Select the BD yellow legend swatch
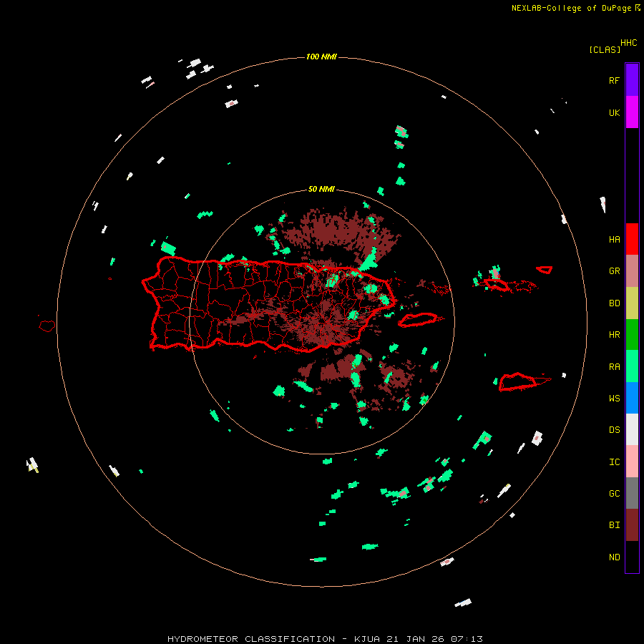The image size is (644, 644). click(x=632, y=303)
